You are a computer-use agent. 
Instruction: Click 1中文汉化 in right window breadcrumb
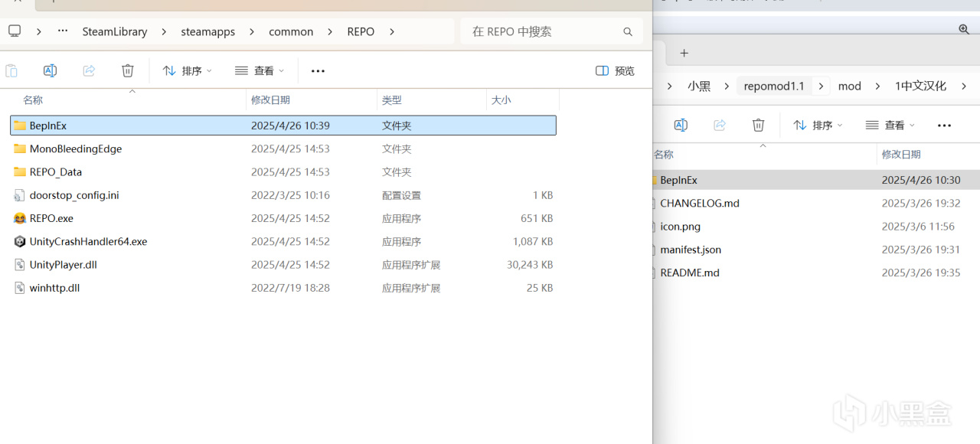920,86
